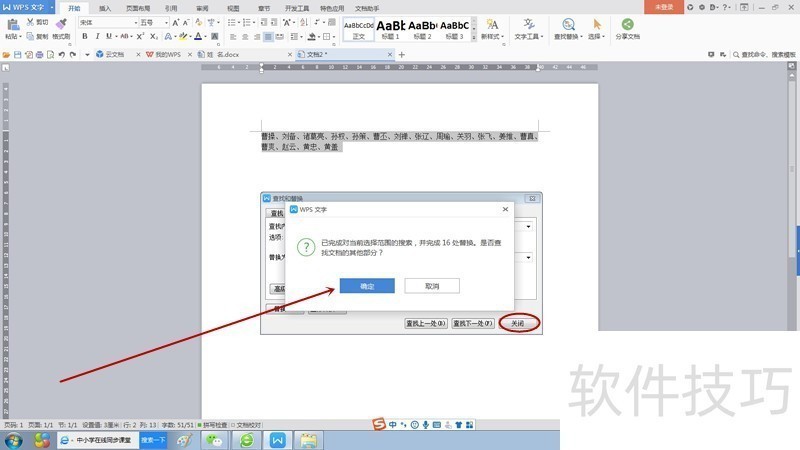
Task: Click Close button in Find and Replace dialog
Action: (x=518, y=323)
